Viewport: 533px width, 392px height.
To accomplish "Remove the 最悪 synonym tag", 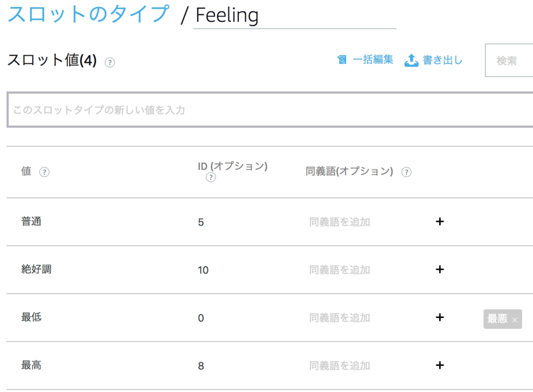I will point(515,320).
